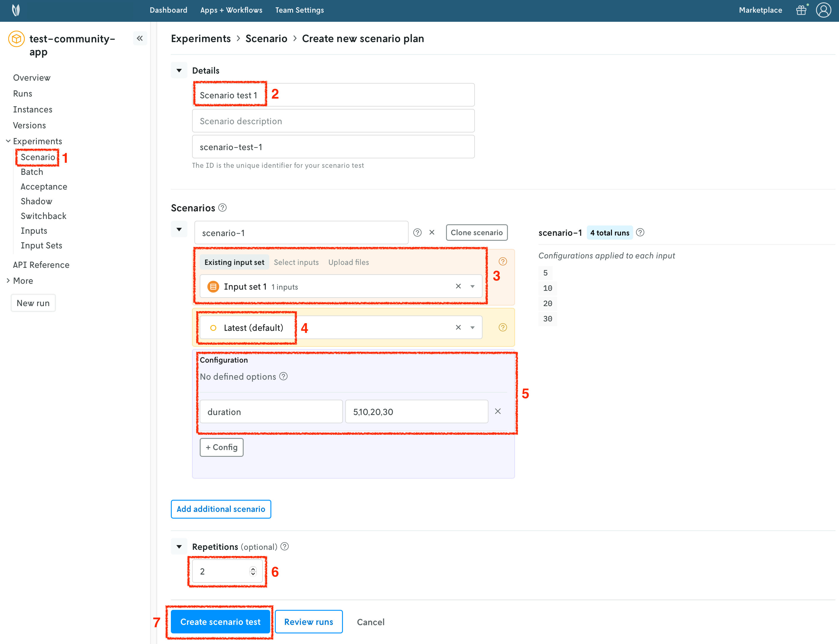Click the Clone scenario button
Image resolution: width=839 pixels, height=644 pixels.
point(476,233)
